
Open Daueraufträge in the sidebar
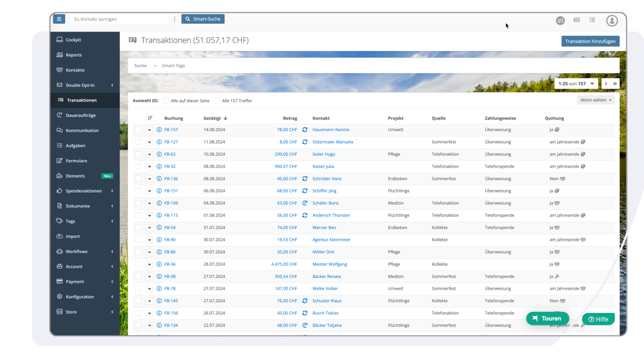click(x=80, y=115)
